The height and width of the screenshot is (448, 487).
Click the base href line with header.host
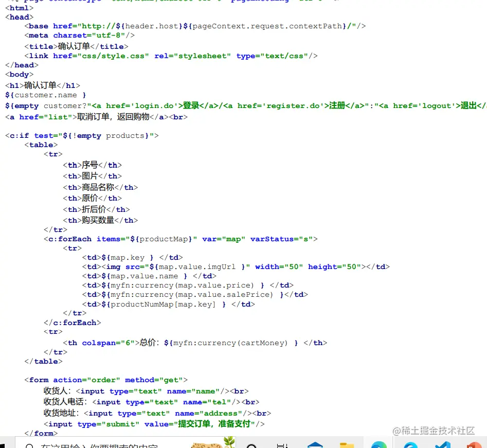point(195,26)
